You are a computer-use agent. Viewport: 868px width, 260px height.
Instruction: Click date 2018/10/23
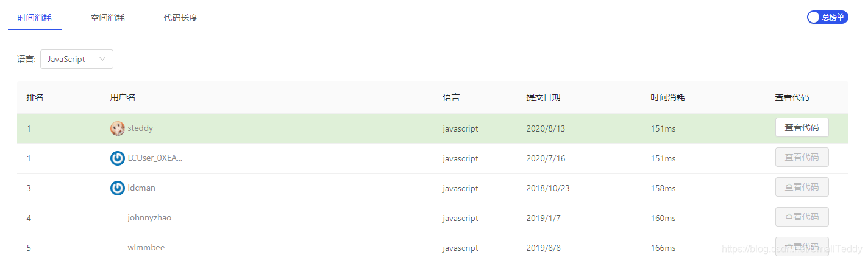click(x=548, y=189)
